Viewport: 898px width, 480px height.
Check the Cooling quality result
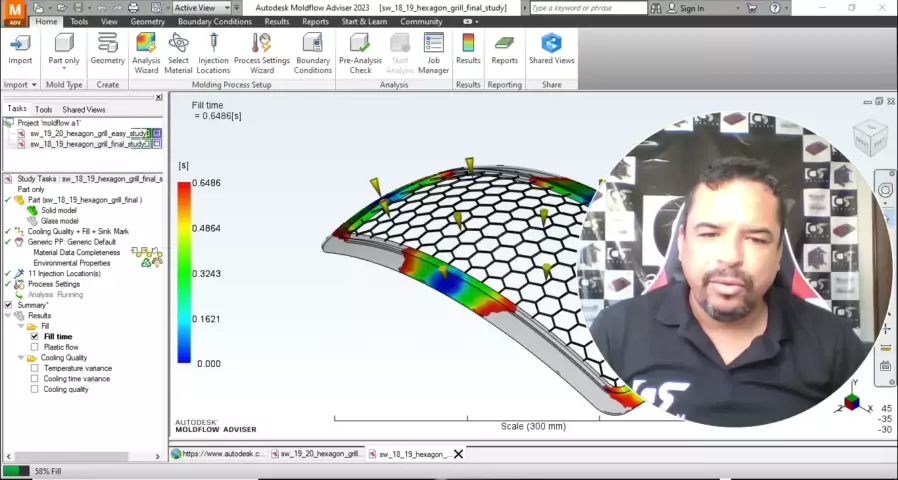pos(34,389)
